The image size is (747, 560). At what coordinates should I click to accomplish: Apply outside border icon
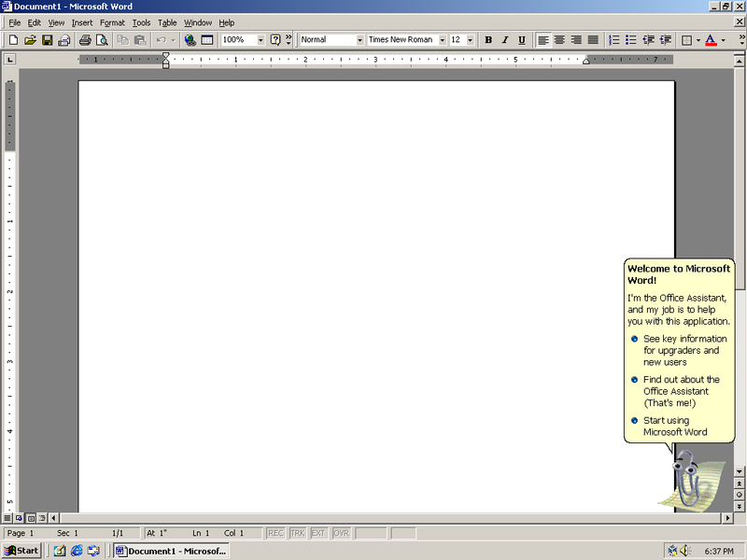686,40
